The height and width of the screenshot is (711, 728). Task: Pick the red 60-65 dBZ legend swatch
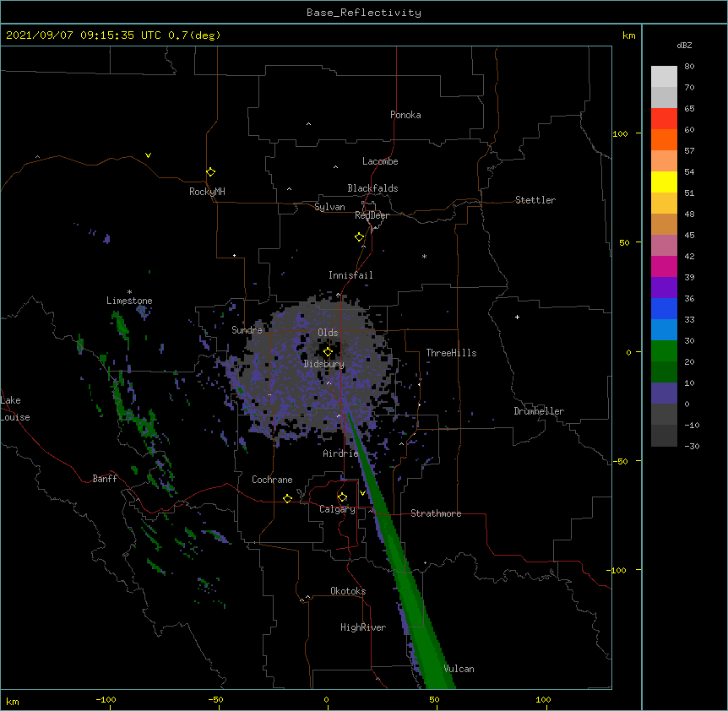coord(664,119)
